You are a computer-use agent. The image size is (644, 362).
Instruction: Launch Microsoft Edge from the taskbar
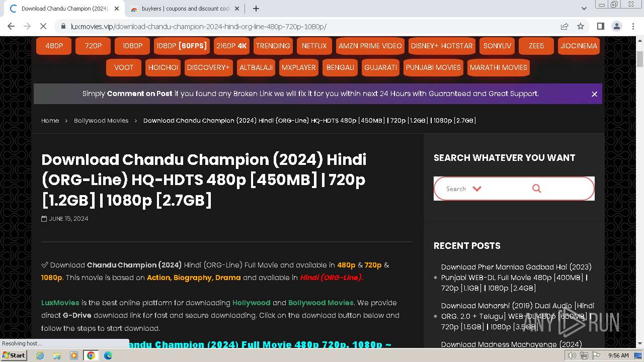click(x=108, y=355)
